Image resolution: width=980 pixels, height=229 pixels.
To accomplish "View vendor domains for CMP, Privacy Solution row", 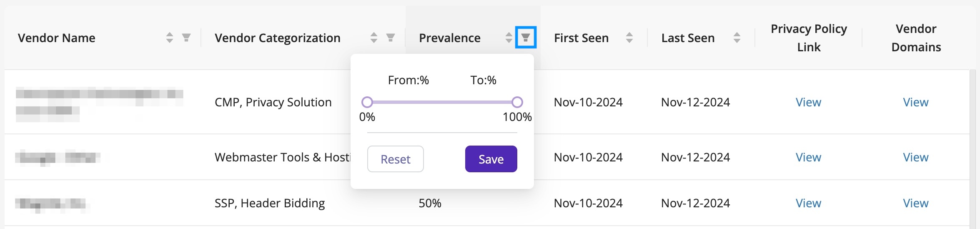I will 916,102.
